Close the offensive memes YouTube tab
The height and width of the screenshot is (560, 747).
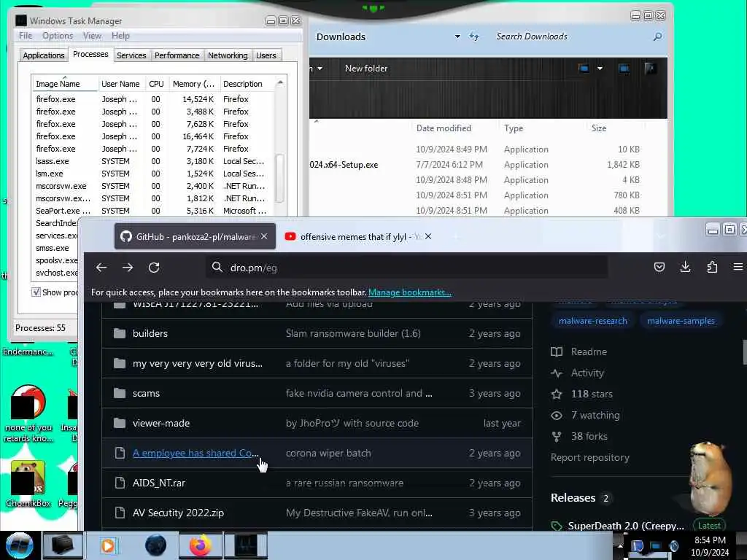pyautogui.click(x=428, y=237)
